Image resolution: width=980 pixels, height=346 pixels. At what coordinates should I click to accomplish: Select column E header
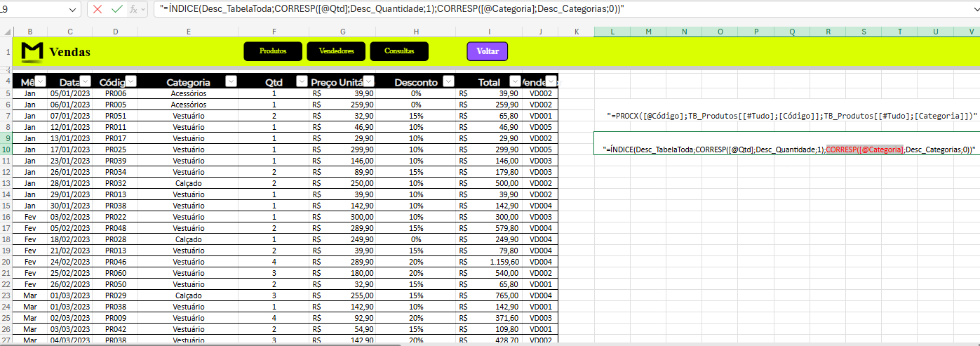[x=189, y=32]
